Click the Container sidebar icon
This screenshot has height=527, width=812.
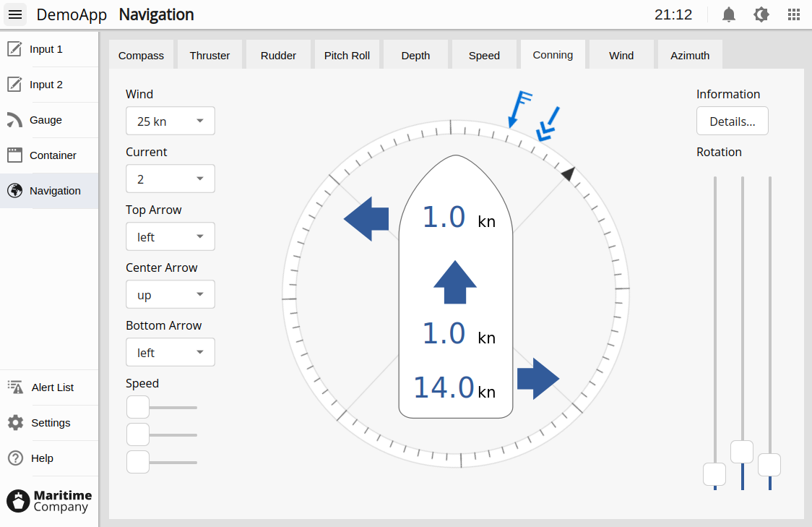click(x=14, y=155)
